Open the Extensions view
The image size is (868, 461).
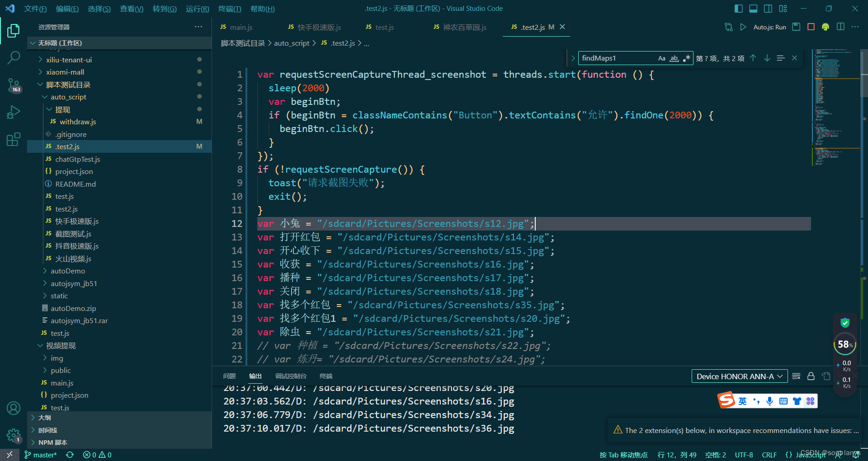click(x=14, y=139)
